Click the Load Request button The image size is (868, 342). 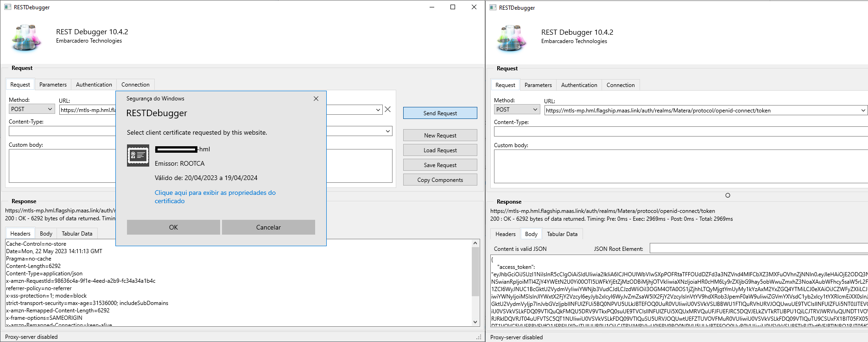coord(440,150)
